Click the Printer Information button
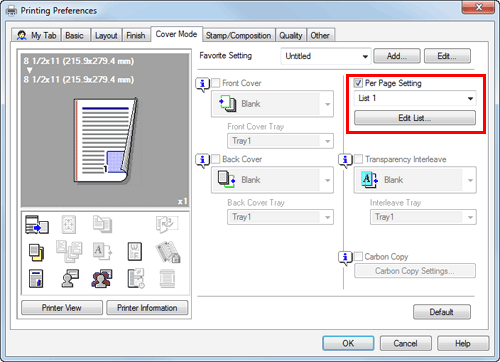 click(147, 308)
